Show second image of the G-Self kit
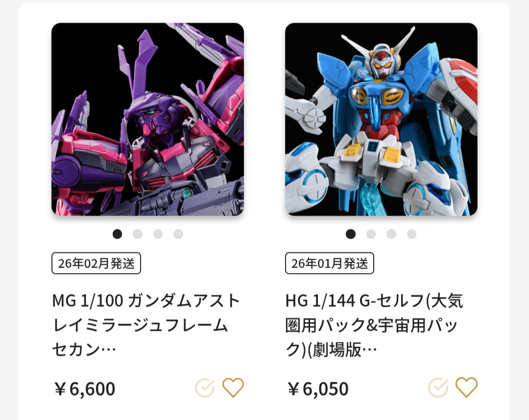The image size is (529, 420). [x=371, y=234]
